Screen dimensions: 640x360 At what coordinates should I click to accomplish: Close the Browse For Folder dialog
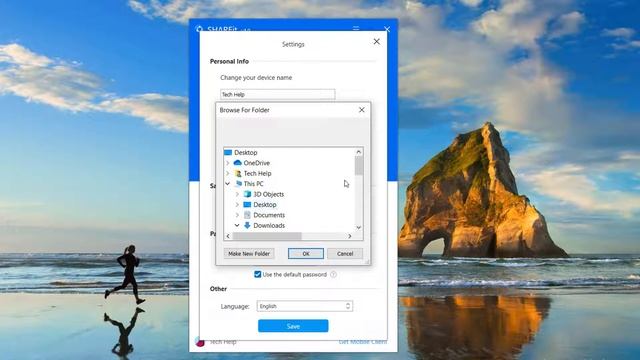click(362, 110)
